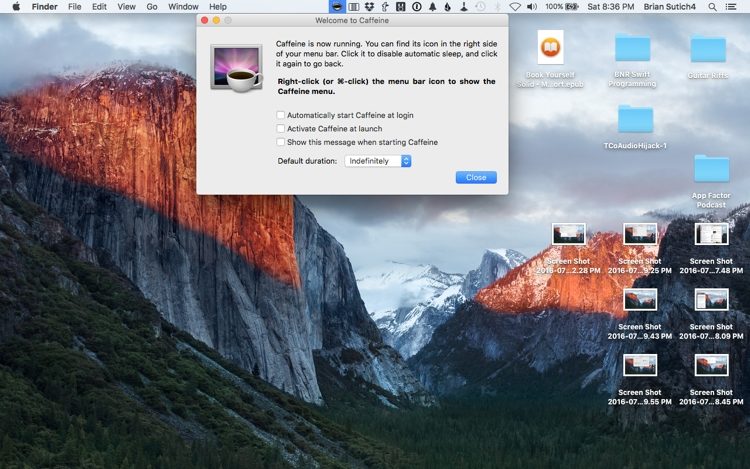
Task: Open the volume control in the menu bar
Action: pyautogui.click(x=531, y=7)
